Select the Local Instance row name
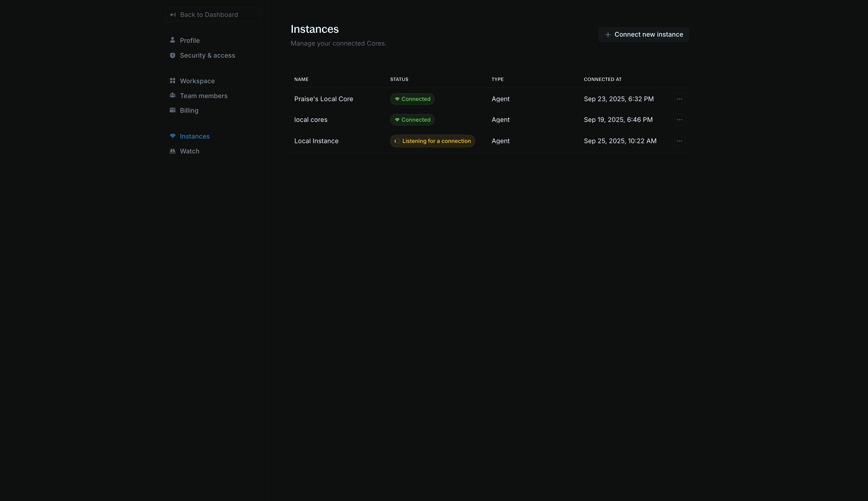This screenshot has width=868, height=501. click(316, 141)
